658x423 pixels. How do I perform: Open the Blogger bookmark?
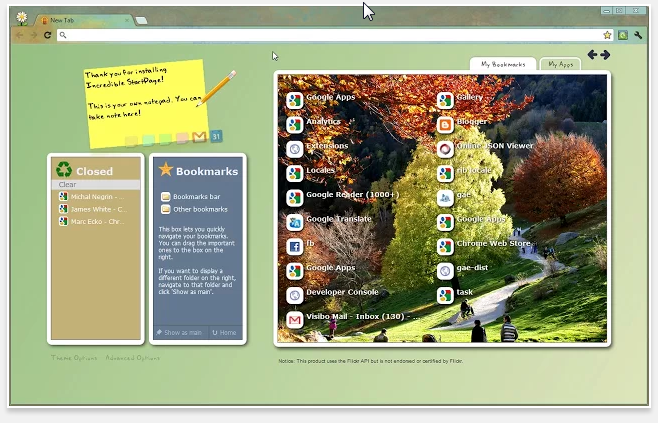tap(462, 124)
